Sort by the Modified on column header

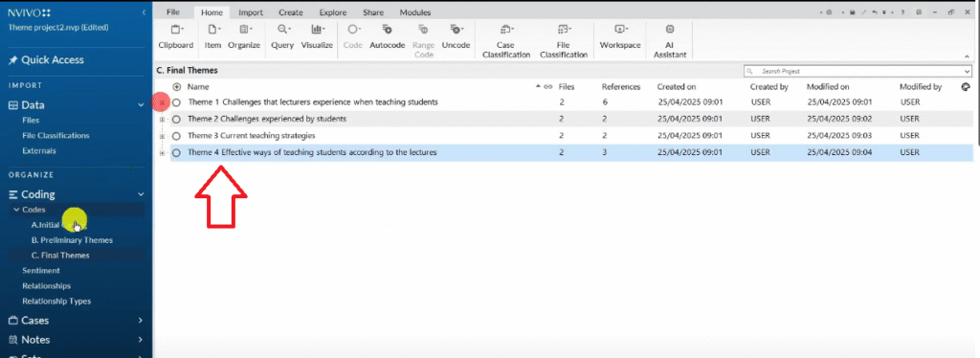(x=828, y=87)
